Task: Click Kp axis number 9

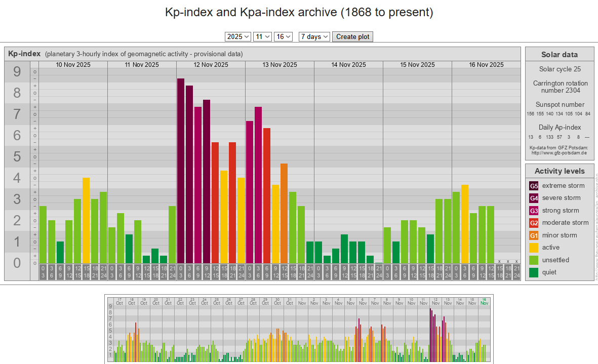Action: (x=17, y=72)
